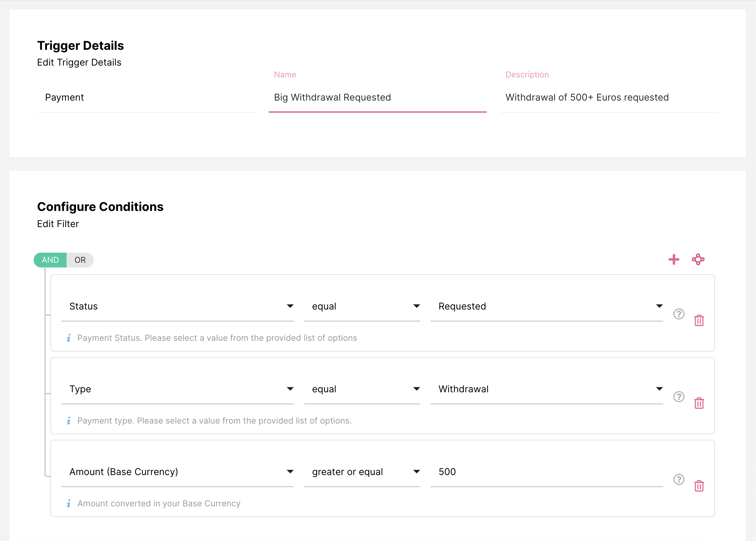Expand the Amount (Base Currency) dropdown

177,472
